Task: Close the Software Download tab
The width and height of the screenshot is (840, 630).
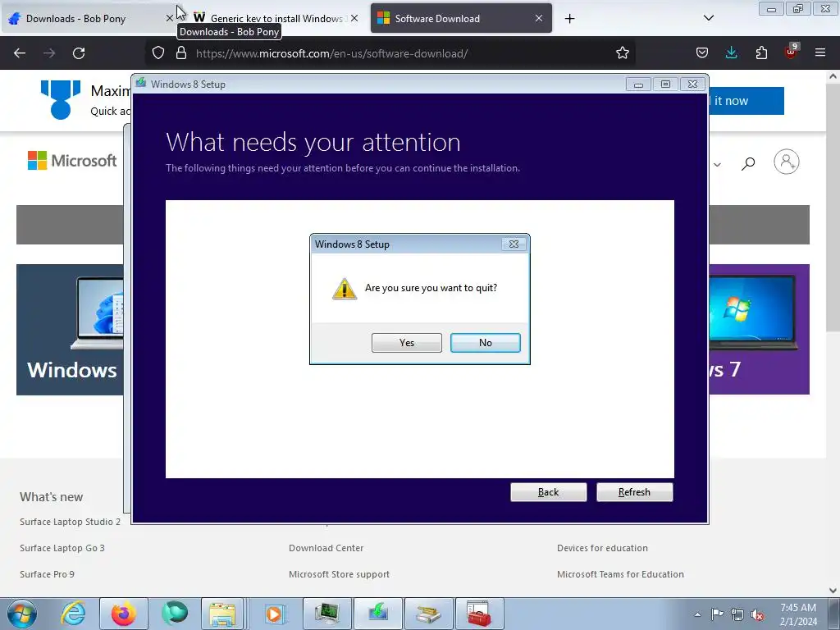Action: coord(539,19)
